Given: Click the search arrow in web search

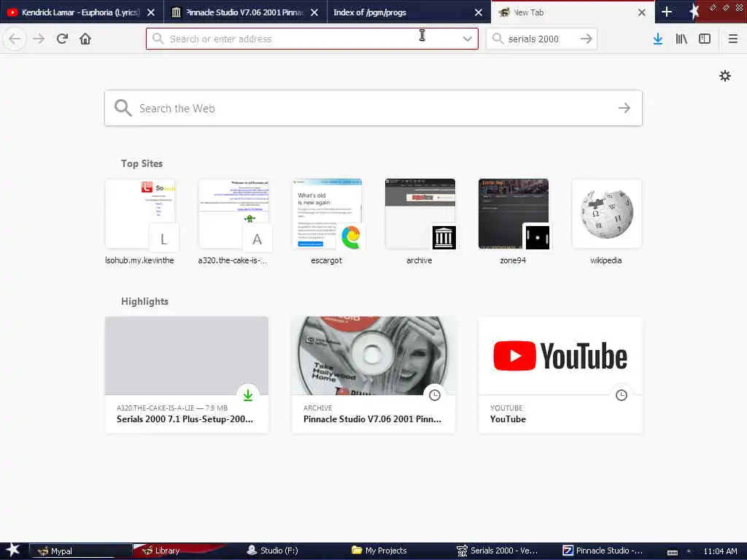Looking at the screenshot, I should [x=624, y=108].
